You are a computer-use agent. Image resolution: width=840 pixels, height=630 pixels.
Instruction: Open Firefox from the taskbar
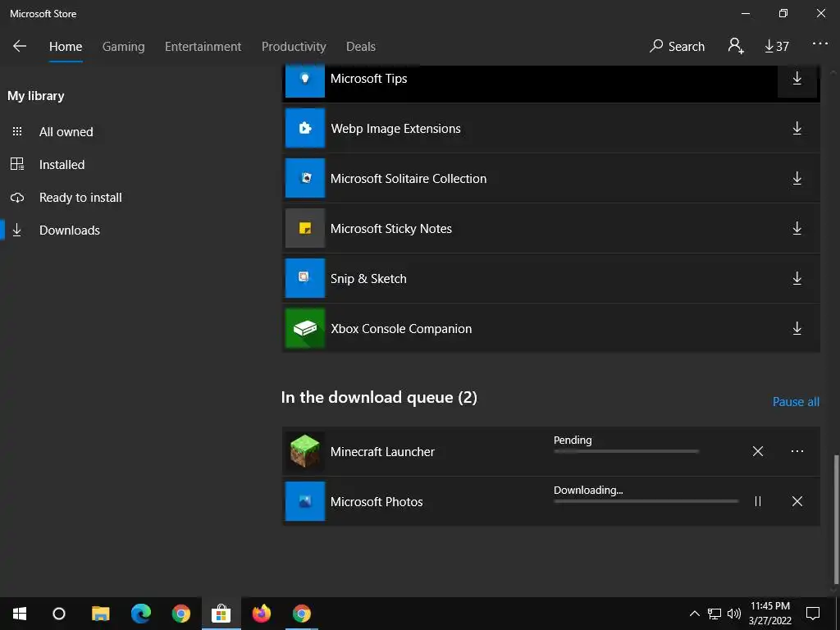(262, 614)
